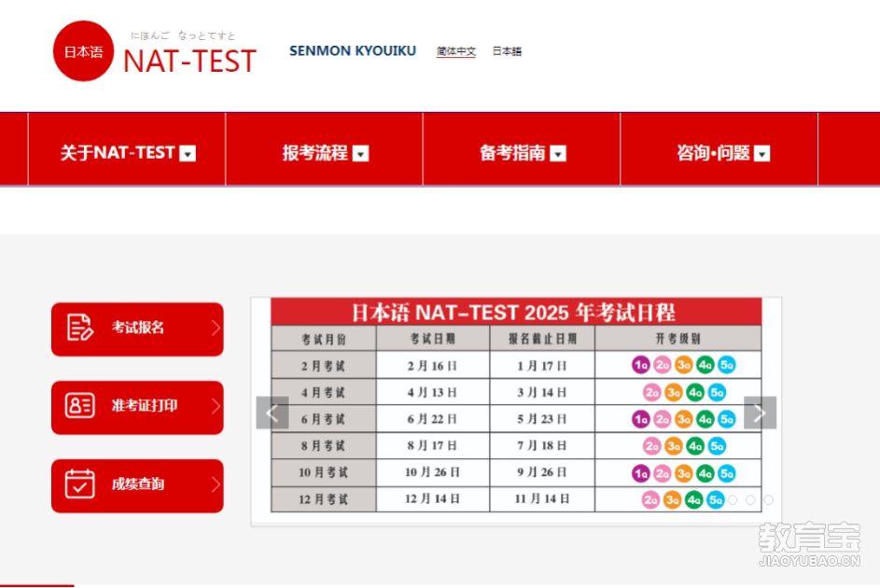Click the 2Q level badge in 8月考试 row
This screenshot has height=588, width=880.
[651, 446]
